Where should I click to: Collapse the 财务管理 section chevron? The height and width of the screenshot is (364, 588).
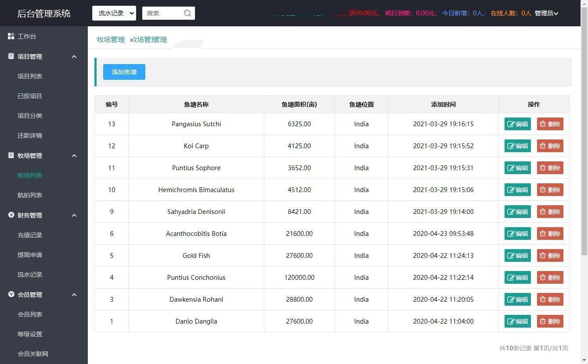point(74,215)
